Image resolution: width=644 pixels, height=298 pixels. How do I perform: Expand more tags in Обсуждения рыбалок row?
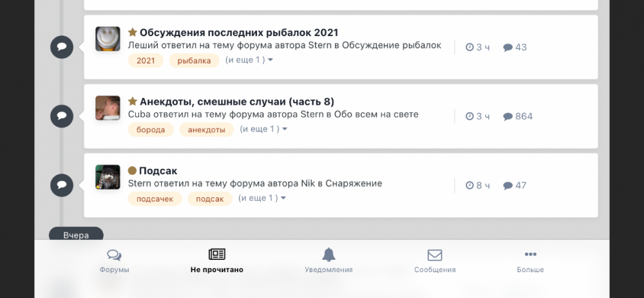click(x=249, y=60)
